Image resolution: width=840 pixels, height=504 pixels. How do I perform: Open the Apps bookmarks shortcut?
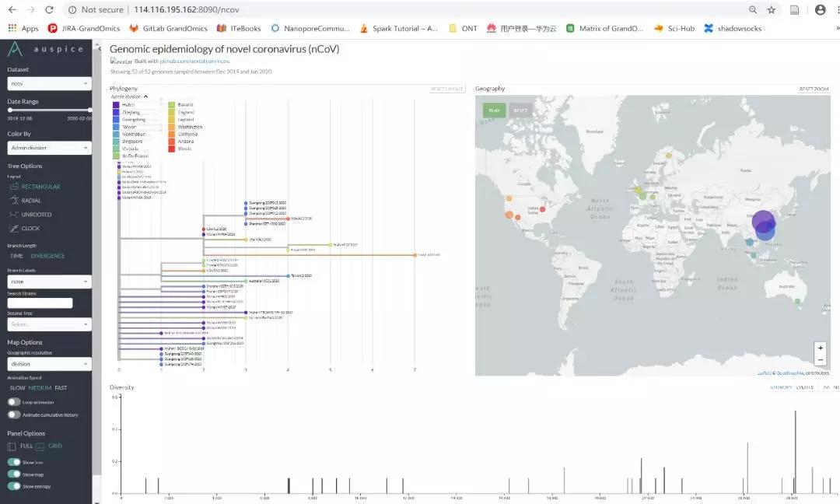23,28
